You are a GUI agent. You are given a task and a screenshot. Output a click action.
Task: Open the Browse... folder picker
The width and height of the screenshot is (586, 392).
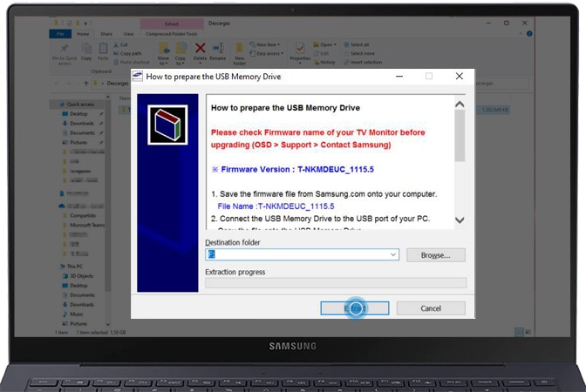pos(436,255)
